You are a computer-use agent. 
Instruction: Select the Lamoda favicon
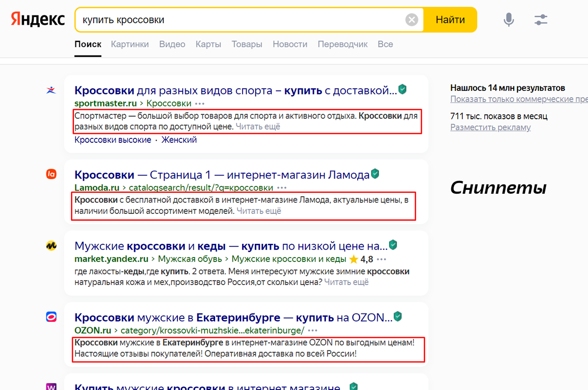click(51, 174)
